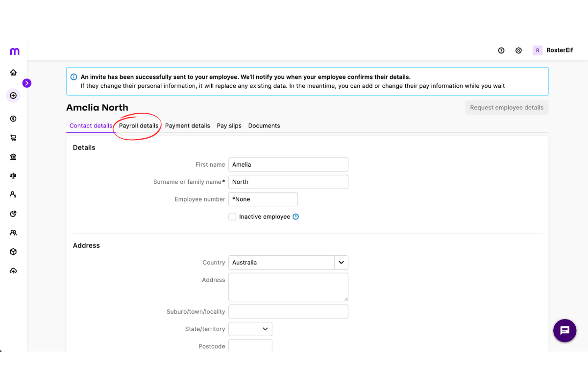Expand the sidebar using the purple chevron

[27, 83]
